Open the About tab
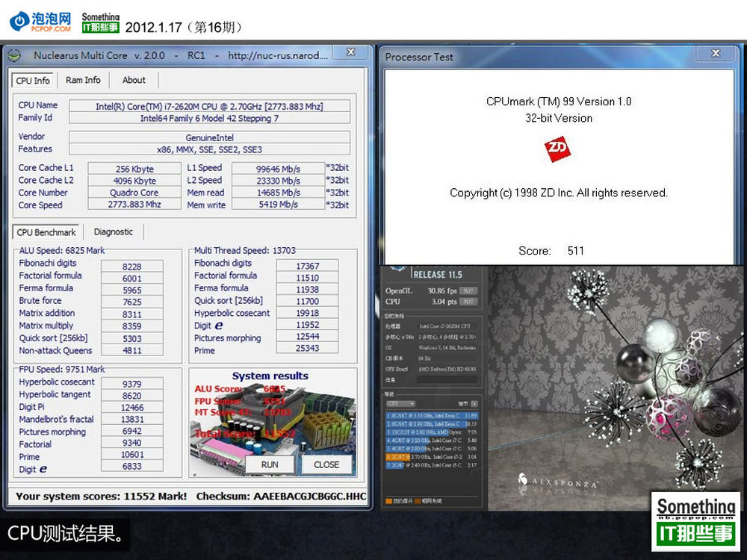The image size is (747, 560). [134, 80]
